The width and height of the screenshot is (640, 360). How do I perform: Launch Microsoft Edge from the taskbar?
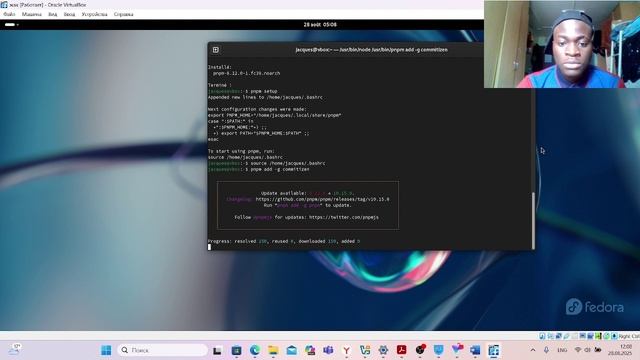click(255, 350)
